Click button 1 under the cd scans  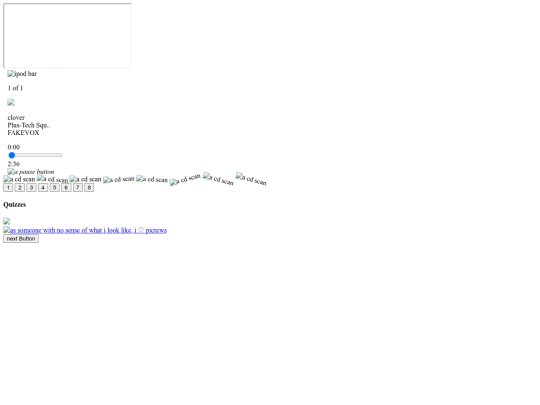8,188
